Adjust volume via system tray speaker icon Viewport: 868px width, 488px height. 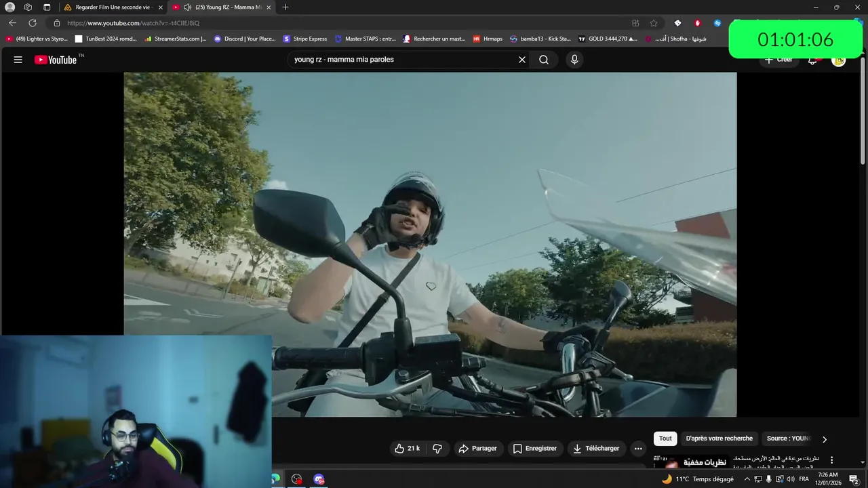791,479
